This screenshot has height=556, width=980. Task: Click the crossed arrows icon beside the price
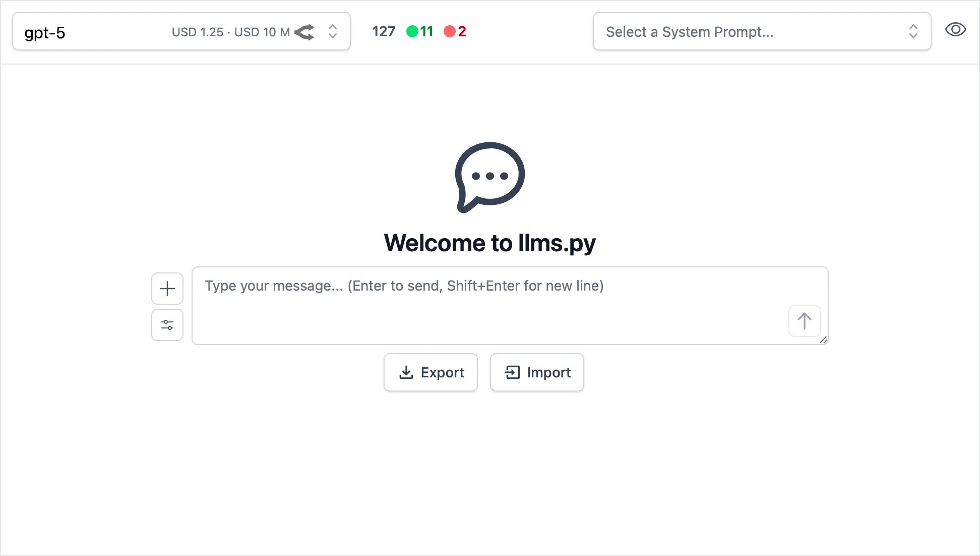(304, 32)
